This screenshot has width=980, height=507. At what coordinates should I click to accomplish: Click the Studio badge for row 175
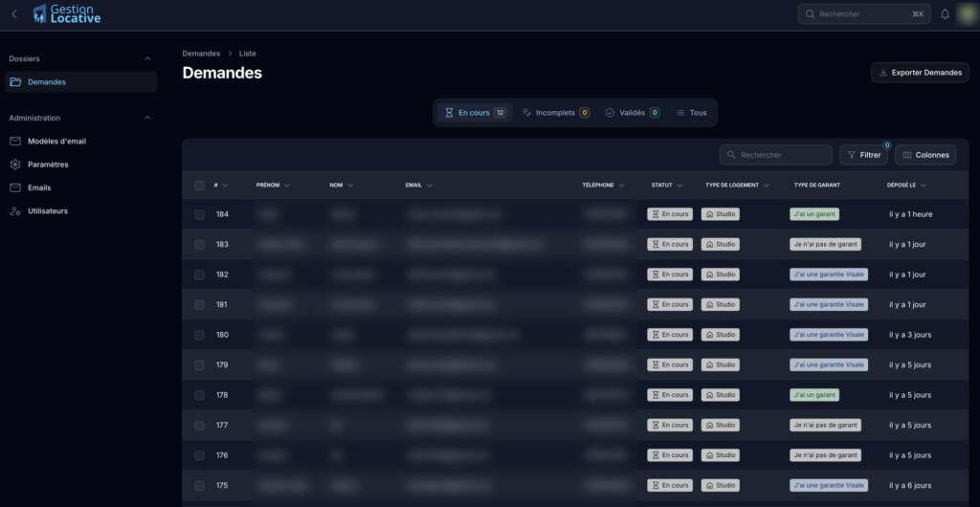tap(720, 485)
